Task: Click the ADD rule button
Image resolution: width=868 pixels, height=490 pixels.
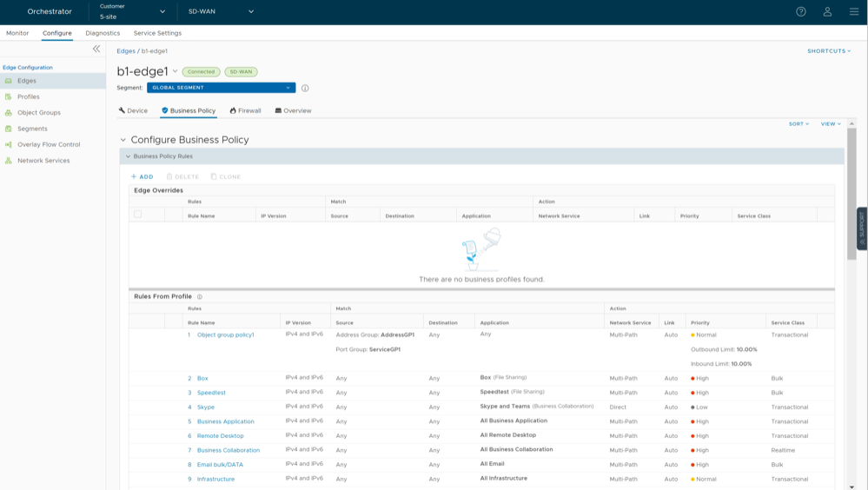Action: click(x=142, y=176)
